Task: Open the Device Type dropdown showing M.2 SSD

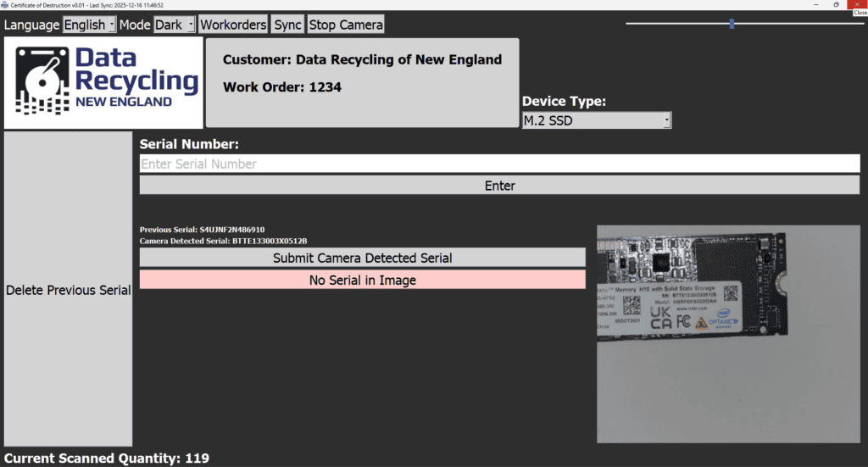Action: click(x=596, y=121)
